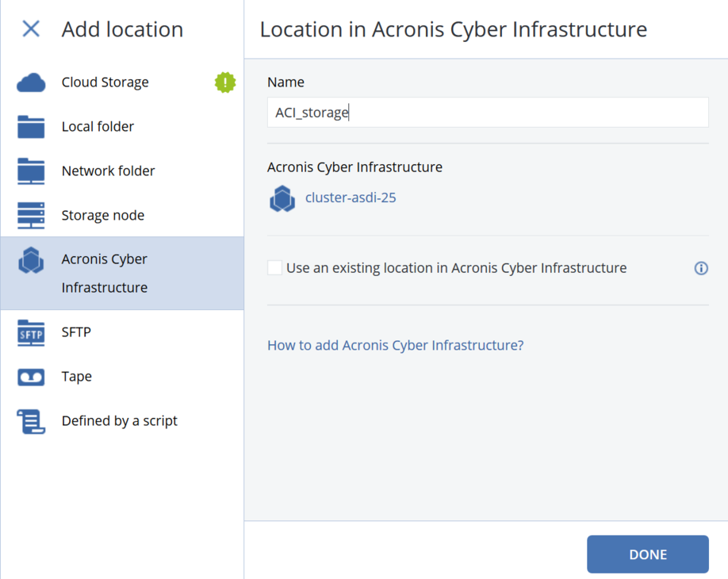The image size is (728, 579).
Task: Choose Defined by a script location type
Action: click(x=122, y=421)
